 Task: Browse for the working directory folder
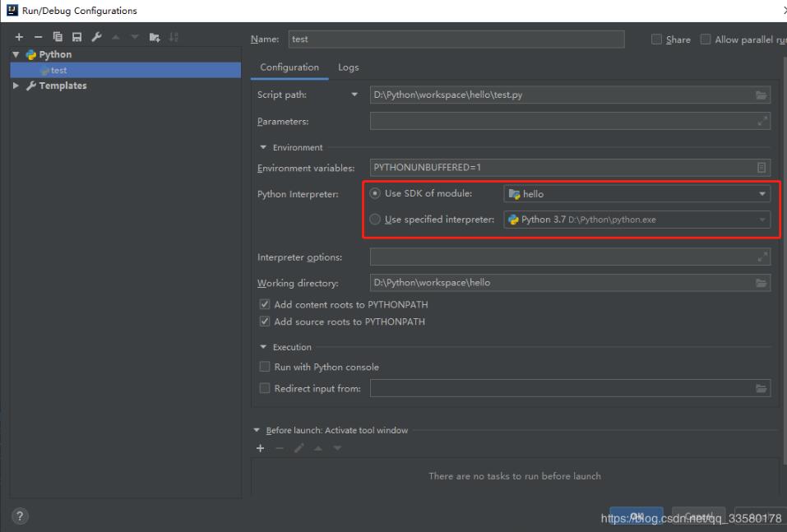761,283
